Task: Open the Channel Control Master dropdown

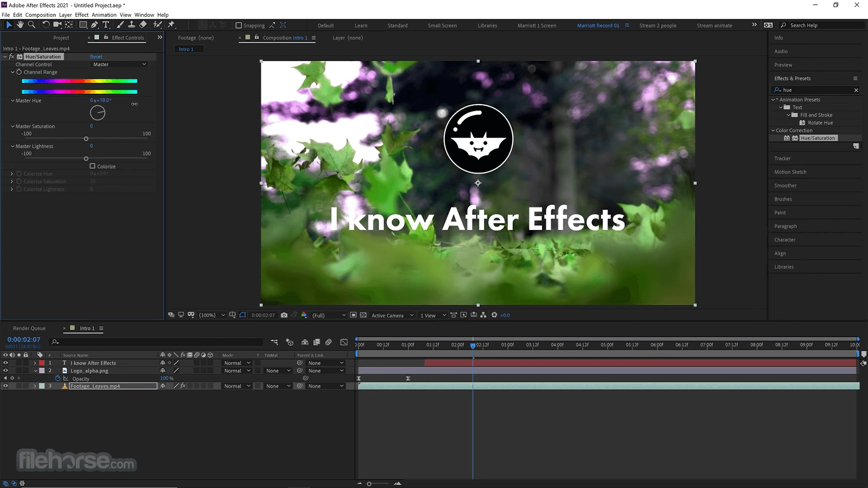Action: (119, 65)
